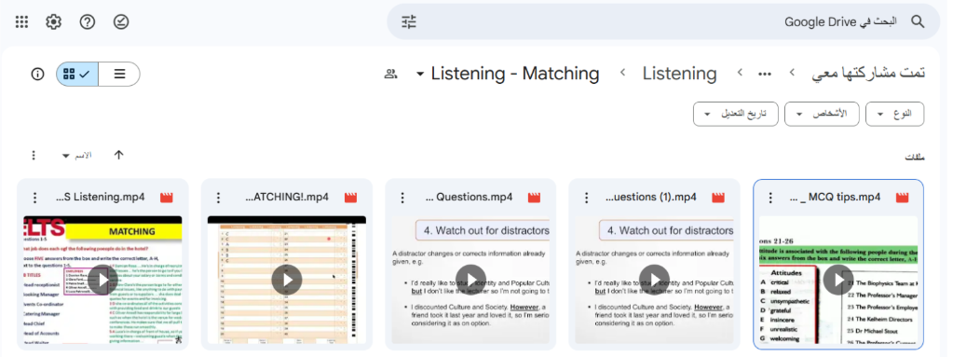Open advanced search filter options icon
Image resolution: width=980 pixels, height=357 pixels.
(x=409, y=21)
